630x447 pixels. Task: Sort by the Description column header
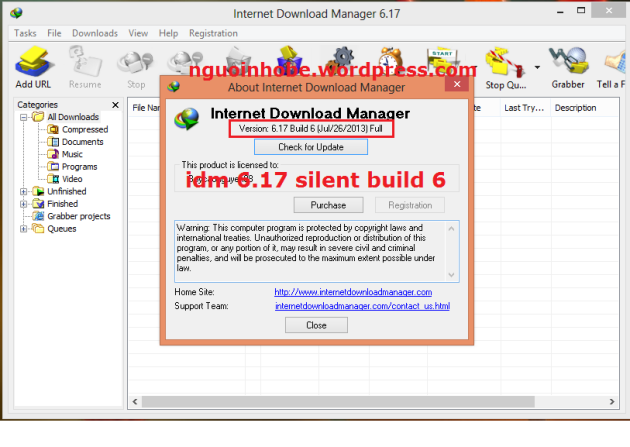click(585, 108)
